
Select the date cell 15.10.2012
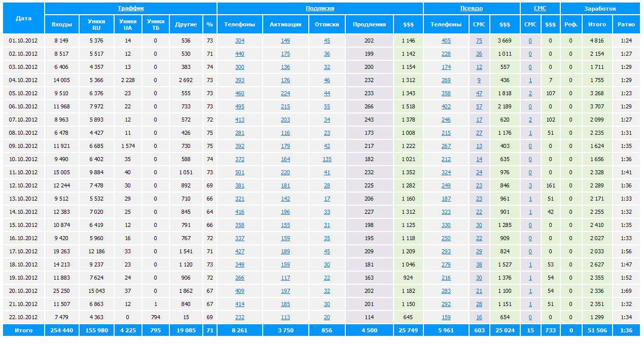23,225
